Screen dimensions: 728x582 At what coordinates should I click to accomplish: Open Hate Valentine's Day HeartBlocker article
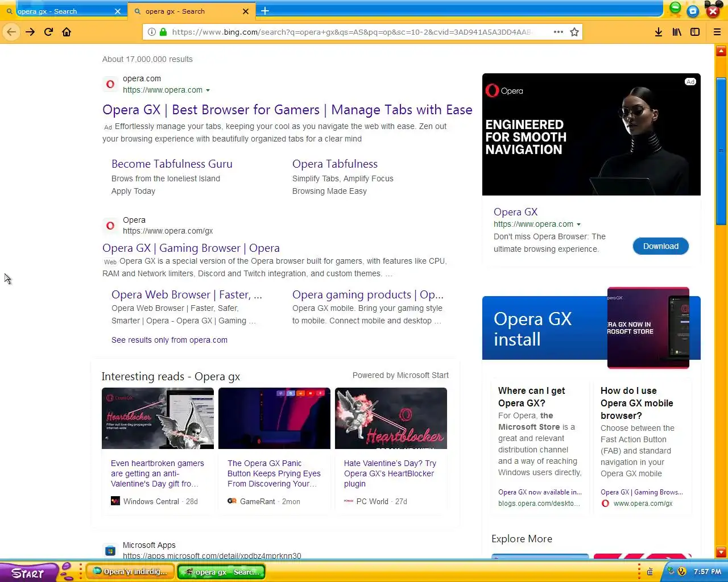[390, 473]
